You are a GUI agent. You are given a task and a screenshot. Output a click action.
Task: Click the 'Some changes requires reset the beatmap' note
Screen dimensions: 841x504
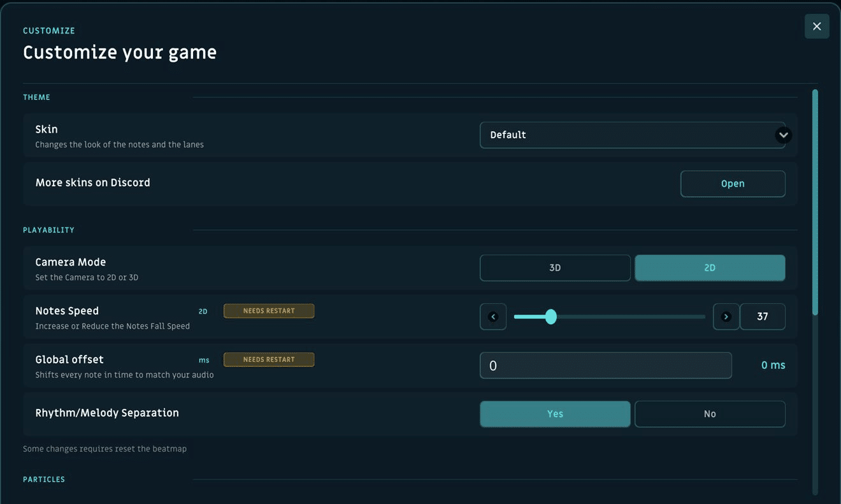tap(104, 449)
